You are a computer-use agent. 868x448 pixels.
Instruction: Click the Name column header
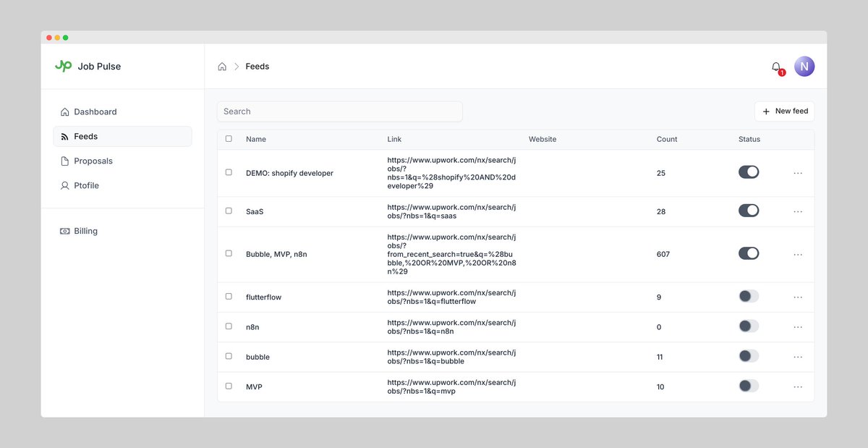256,140
